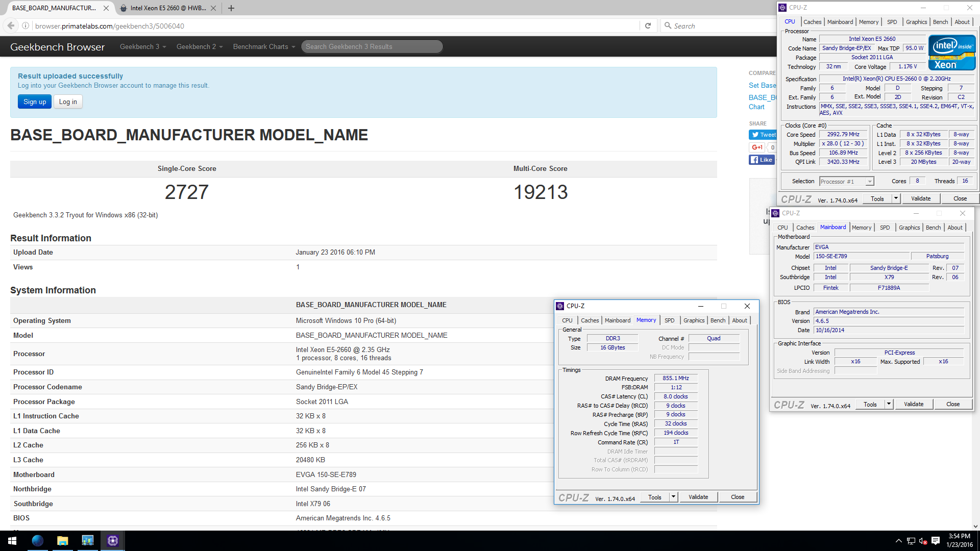
Task: Open the third taskbar application icon
Action: click(87, 541)
